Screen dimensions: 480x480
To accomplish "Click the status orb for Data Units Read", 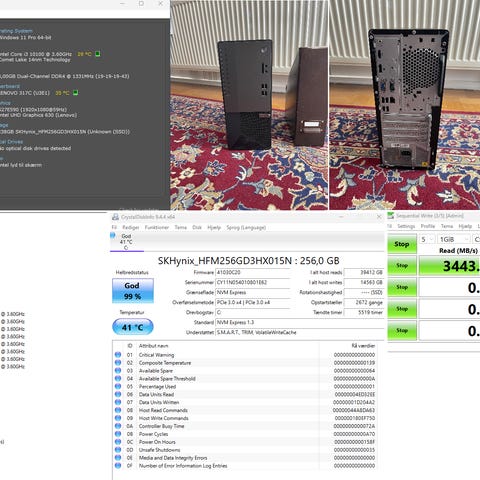I will (118, 394).
